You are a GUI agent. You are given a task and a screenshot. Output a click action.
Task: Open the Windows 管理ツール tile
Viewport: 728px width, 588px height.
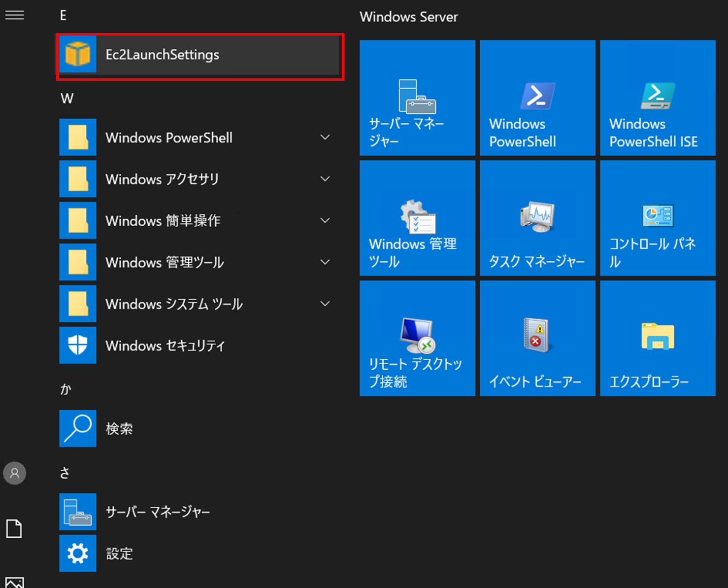tap(417, 218)
